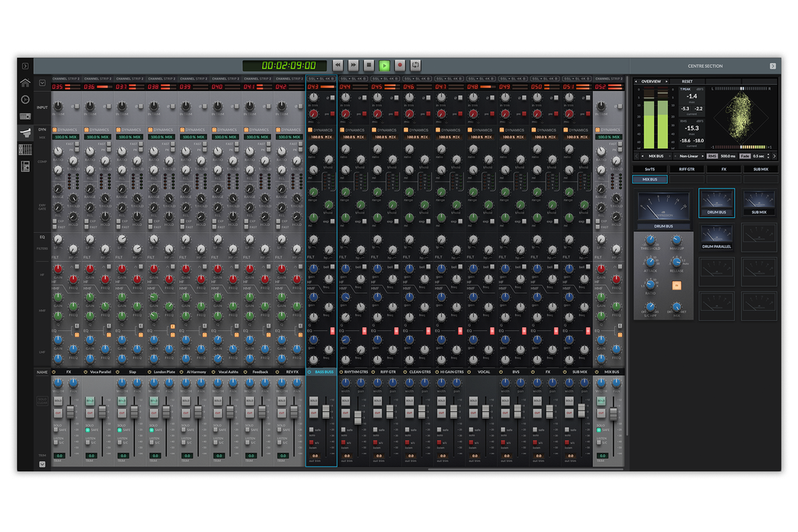
Task: Click the VOCAL channel fader
Action: coord(486,411)
